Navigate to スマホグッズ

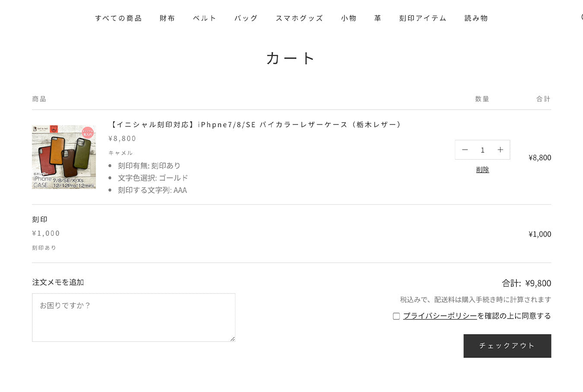(299, 18)
